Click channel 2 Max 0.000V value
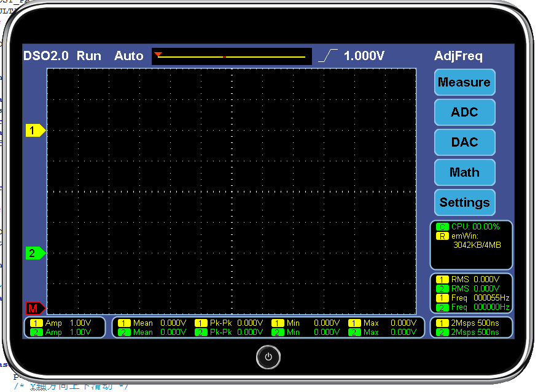The width and height of the screenshot is (538, 392). pyautogui.click(x=390, y=332)
